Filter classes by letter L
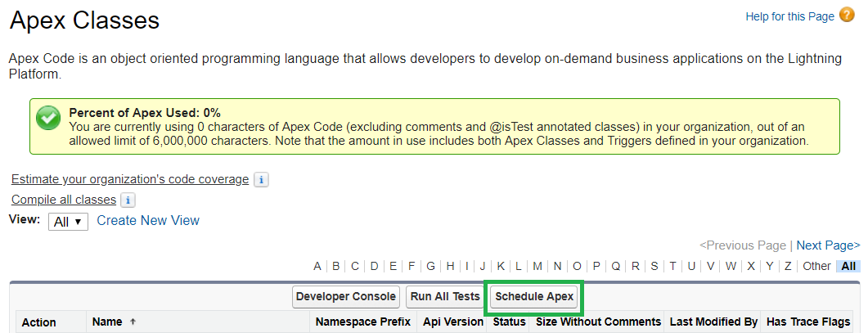The image size is (868, 333). coord(519,267)
